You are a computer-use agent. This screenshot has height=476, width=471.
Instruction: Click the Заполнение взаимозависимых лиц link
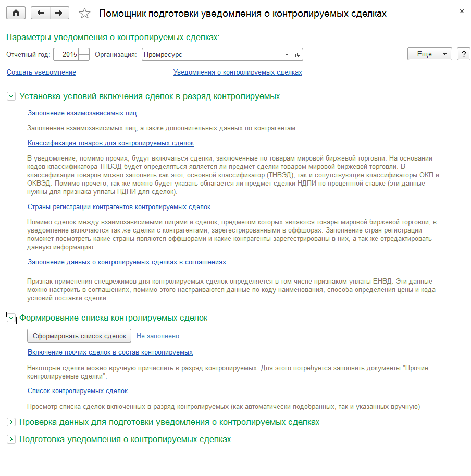(82, 113)
